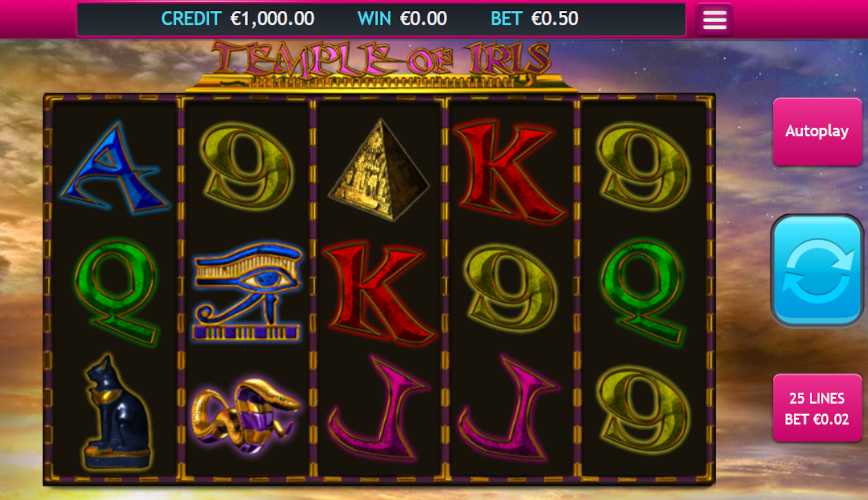Select the golden cobra snake symbol
Screen dimensions: 868x500
[x=246, y=415]
